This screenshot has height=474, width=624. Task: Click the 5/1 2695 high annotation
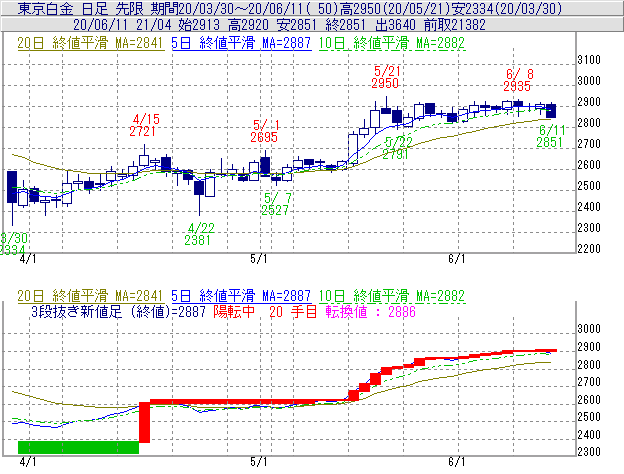(265, 131)
